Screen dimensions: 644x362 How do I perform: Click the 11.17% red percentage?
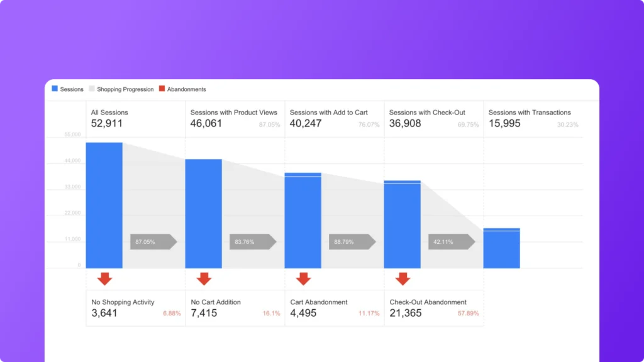tap(369, 314)
